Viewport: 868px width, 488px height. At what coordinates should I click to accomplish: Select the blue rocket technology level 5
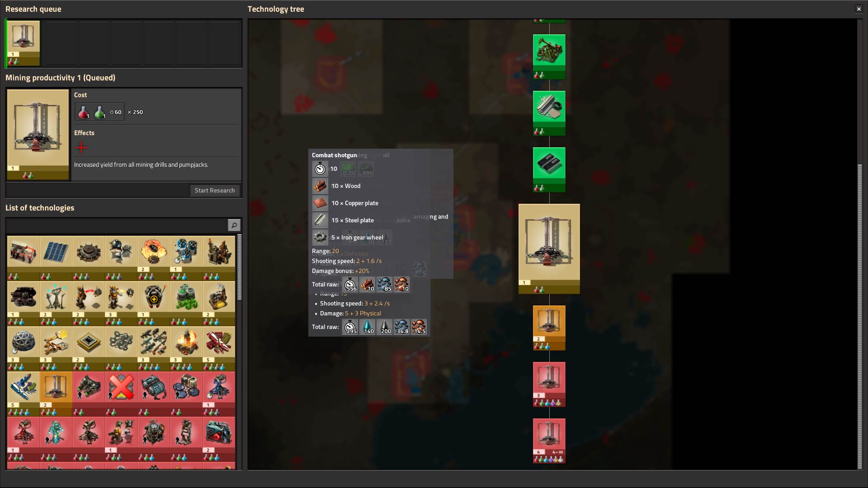(24, 393)
